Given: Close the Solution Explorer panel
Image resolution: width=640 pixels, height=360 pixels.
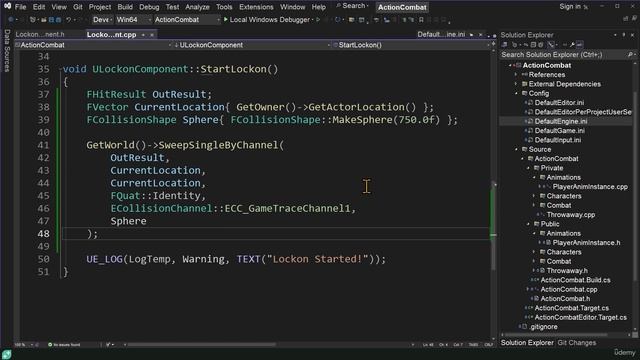Looking at the screenshot, I should click(x=632, y=35).
